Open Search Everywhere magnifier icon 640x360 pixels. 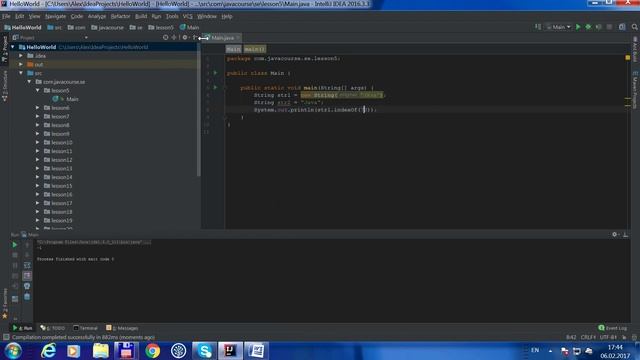tap(635, 27)
